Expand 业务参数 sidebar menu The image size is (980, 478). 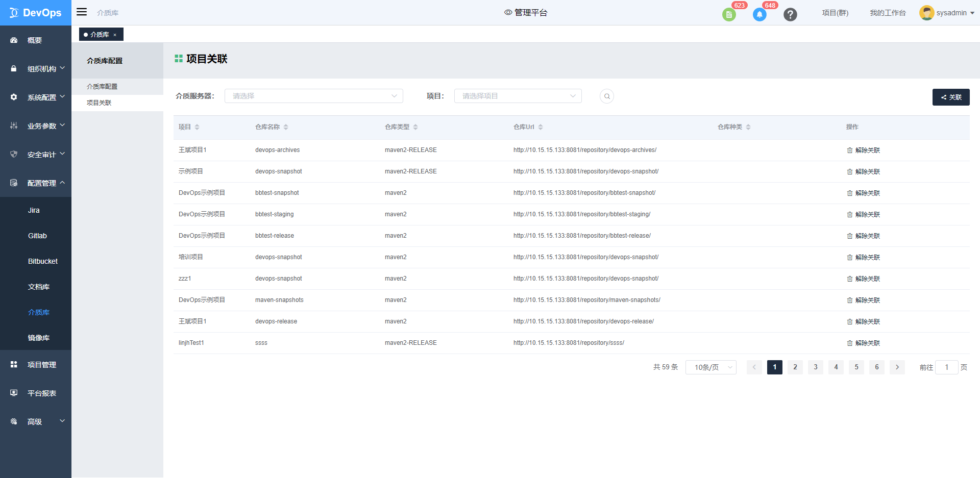point(36,126)
